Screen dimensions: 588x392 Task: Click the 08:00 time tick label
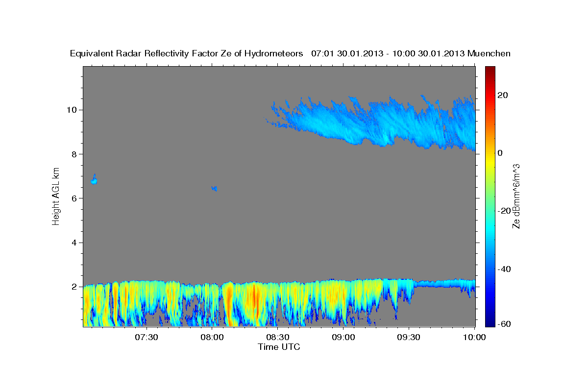click(212, 337)
